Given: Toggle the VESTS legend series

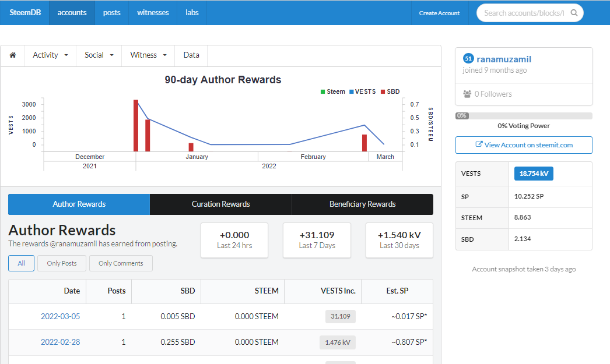Looking at the screenshot, I should pyautogui.click(x=362, y=91).
